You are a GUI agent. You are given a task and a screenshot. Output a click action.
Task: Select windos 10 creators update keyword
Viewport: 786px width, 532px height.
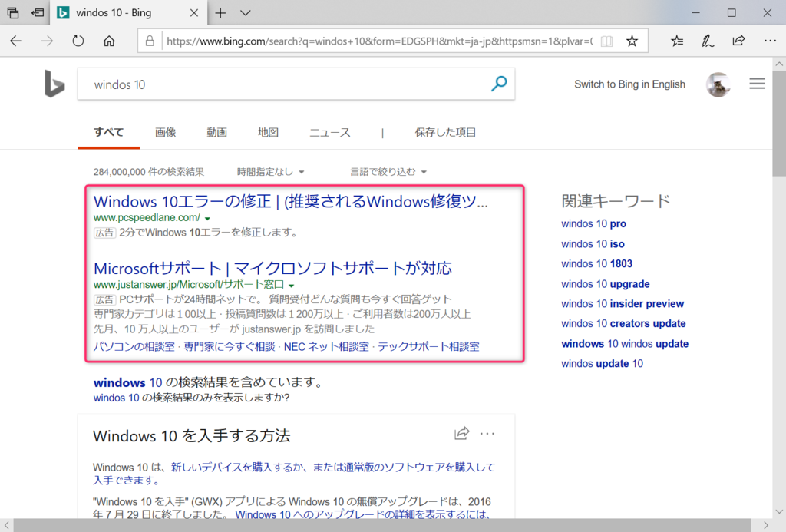623,323
